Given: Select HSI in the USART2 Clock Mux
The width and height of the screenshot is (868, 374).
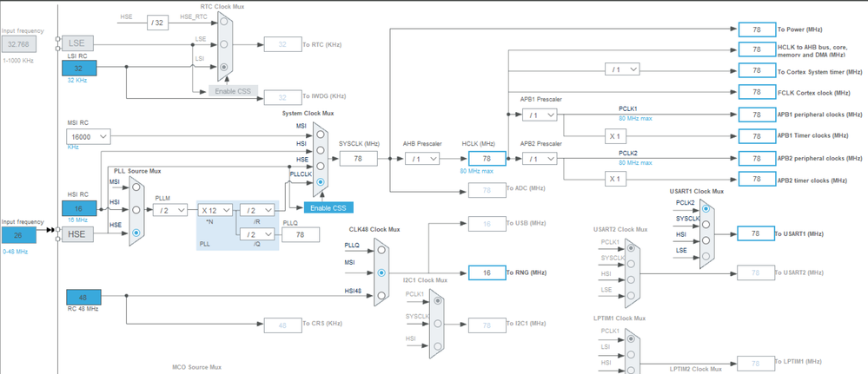Looking at the screenshot, I should coord(631,280).
